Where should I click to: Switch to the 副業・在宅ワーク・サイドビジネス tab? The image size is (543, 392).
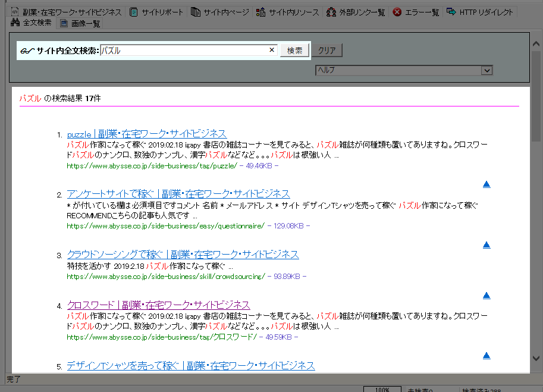tap(69, 10)
